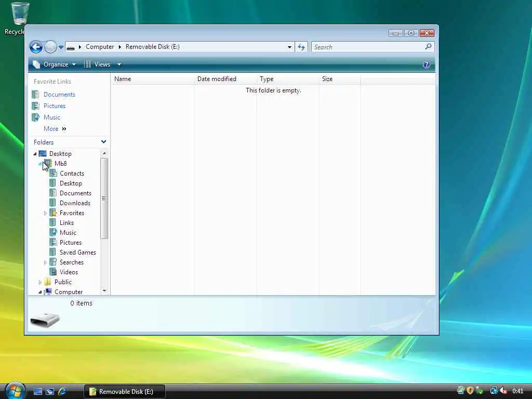The height and width of the screenshot is (399, 532).
Task: Click the Forward navigation button
Action: [50, 47]
